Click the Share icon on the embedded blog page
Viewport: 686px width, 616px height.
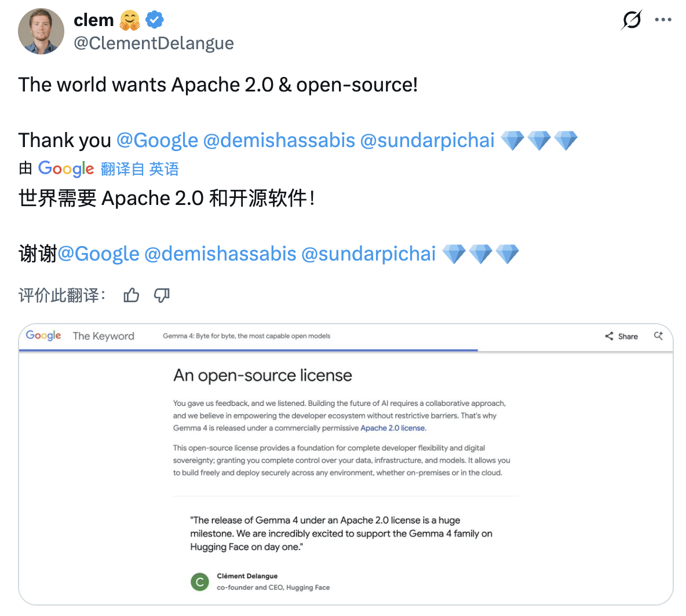pos(609,336)
